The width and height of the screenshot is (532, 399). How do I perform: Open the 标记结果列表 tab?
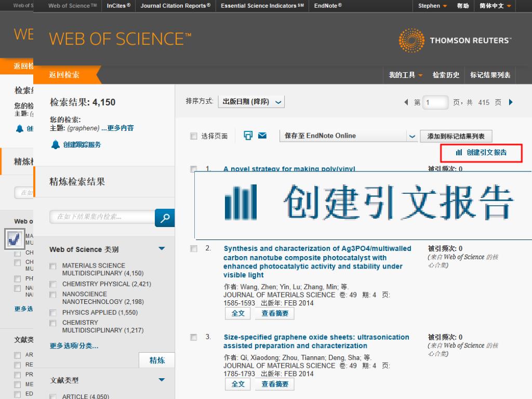(490, 75)
